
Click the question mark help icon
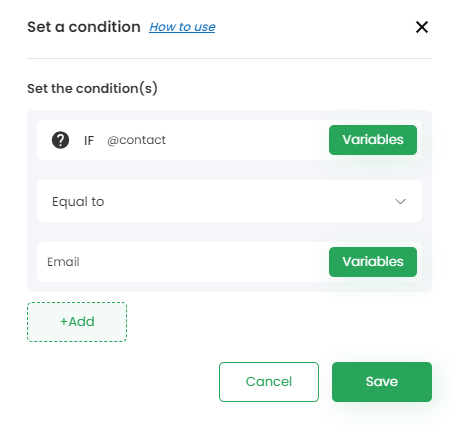pos(60,140)
